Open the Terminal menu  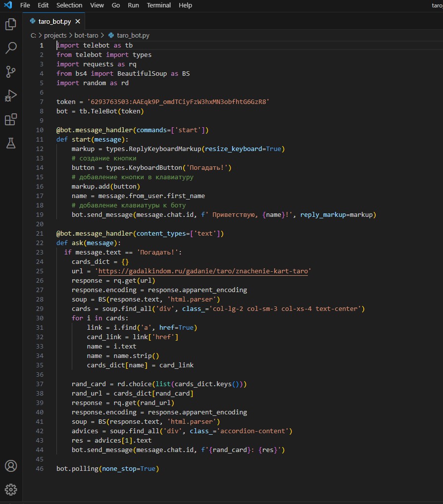pos(159,5)
